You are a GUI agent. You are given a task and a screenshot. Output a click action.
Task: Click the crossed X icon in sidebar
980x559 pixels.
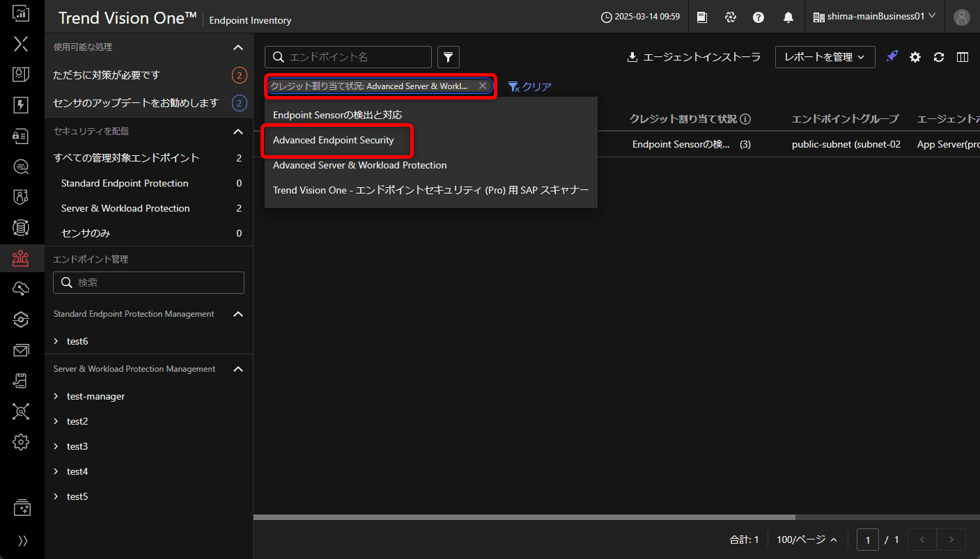click(x=22, y=44)
